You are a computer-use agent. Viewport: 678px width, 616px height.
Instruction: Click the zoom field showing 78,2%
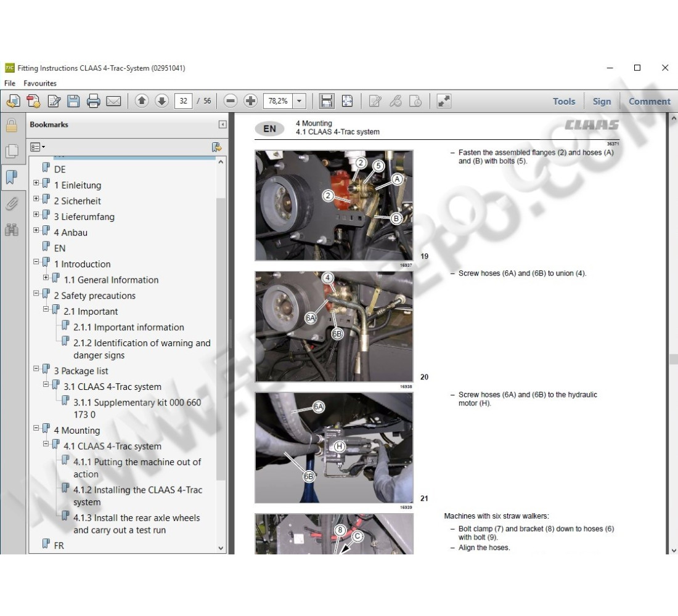pos(278,101)
